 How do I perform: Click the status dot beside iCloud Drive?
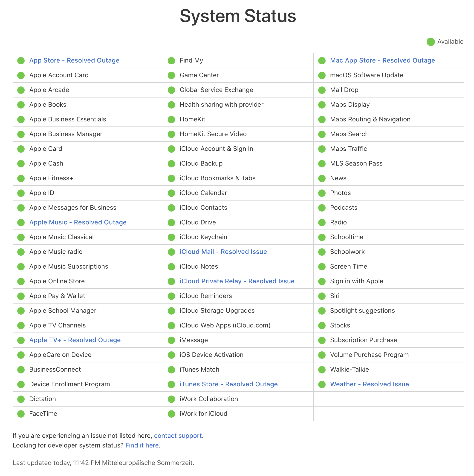pyautogui.click(x=171, y=223)
